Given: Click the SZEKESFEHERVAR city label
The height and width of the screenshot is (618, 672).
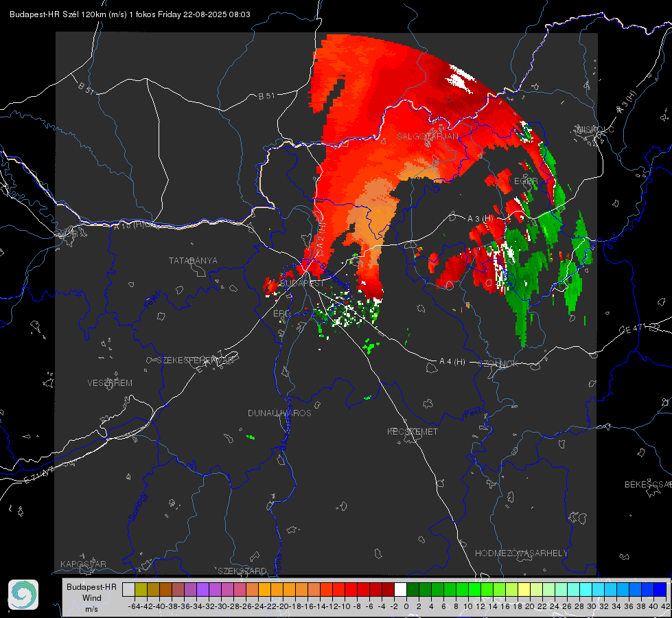Looking at the screenshot, I should pos(197,360).
